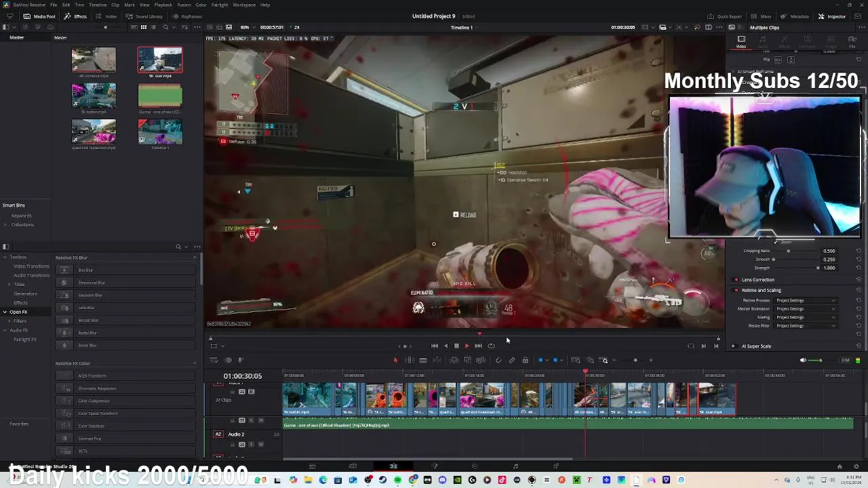Jump to first frame with the skip-back icon

pos(434,346)
